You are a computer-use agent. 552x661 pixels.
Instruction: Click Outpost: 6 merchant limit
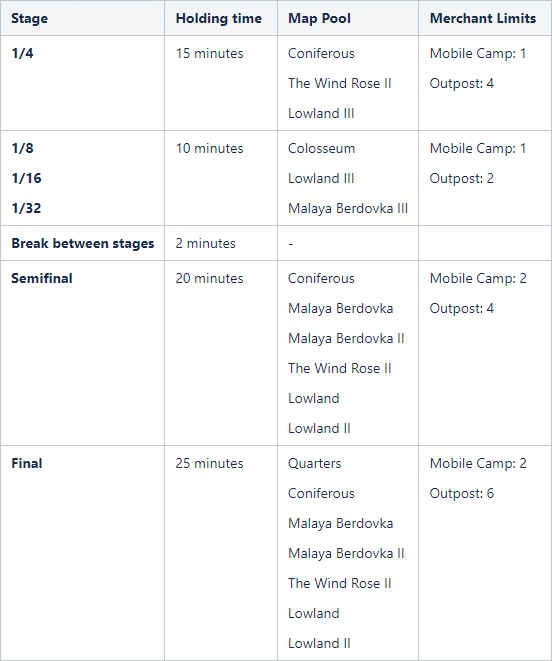461,494
